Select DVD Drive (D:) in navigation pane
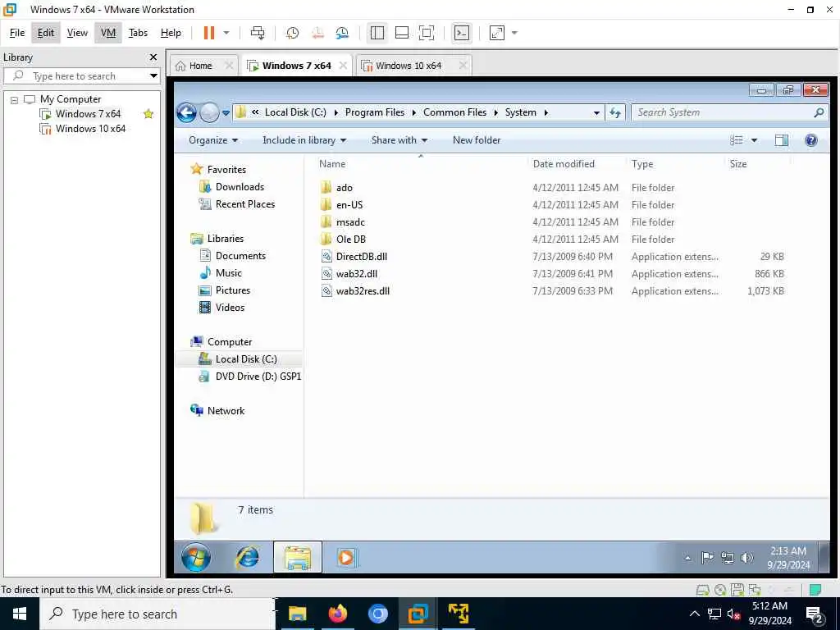This screenshot has width=840, height=630. click(x=258, y=377)
